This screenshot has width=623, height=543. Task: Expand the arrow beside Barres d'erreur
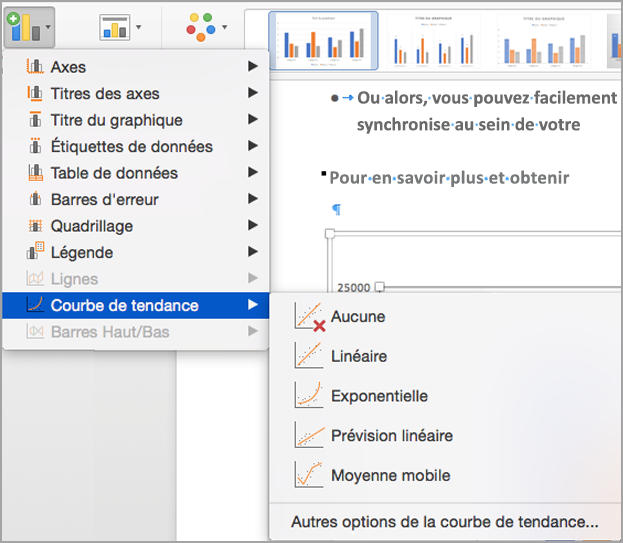point(253,198)
